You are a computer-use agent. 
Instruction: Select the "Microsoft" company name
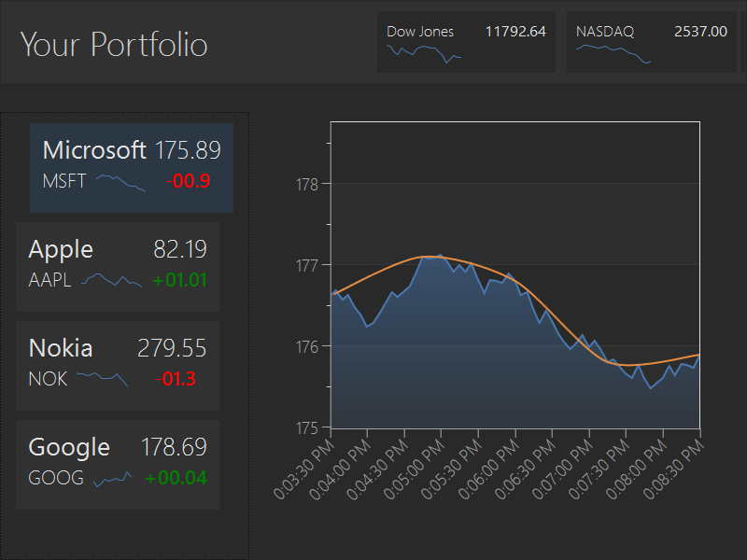[x=94, y=150]
